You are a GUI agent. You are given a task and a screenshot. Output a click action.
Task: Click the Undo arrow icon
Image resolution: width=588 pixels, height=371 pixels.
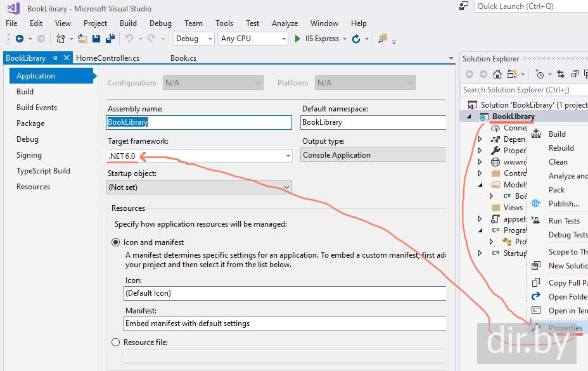tap(129, 39)
